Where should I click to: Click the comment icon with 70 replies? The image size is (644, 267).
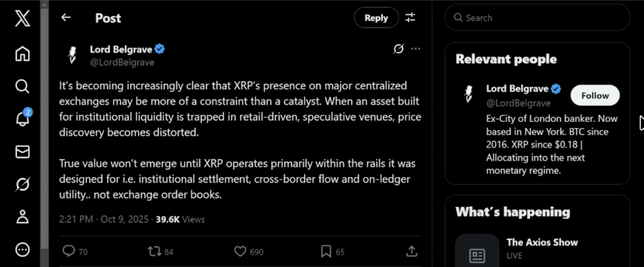pyautogui.click(x=69, y=251)
